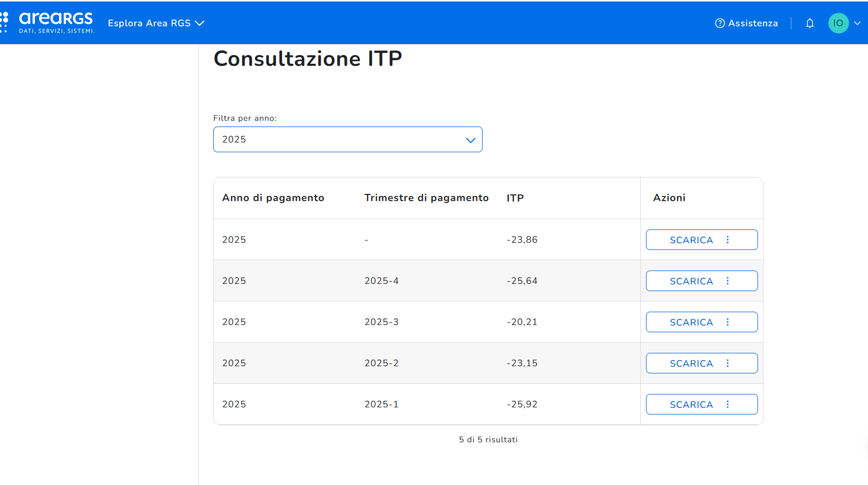Image resolution: width=868 pixels, height=485 pixels.
Task: Open the Assistenza help link
Action: [x=746, y=23]
